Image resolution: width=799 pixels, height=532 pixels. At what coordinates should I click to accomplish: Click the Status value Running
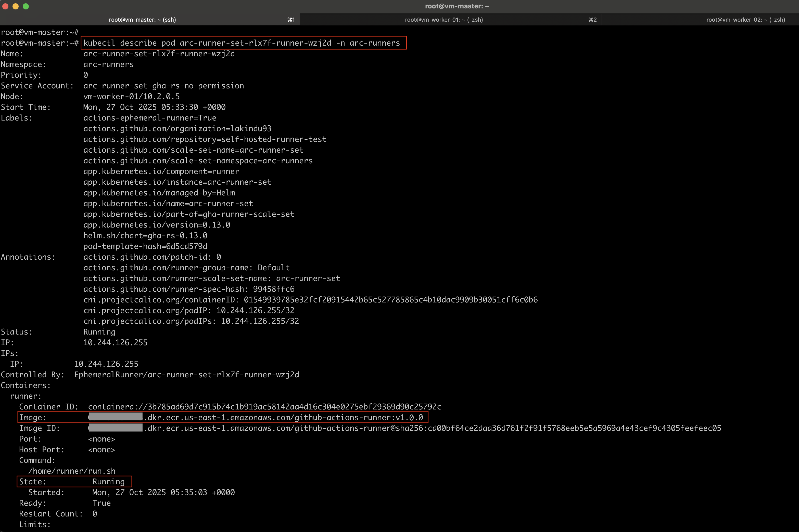click(x=99, y=331)
